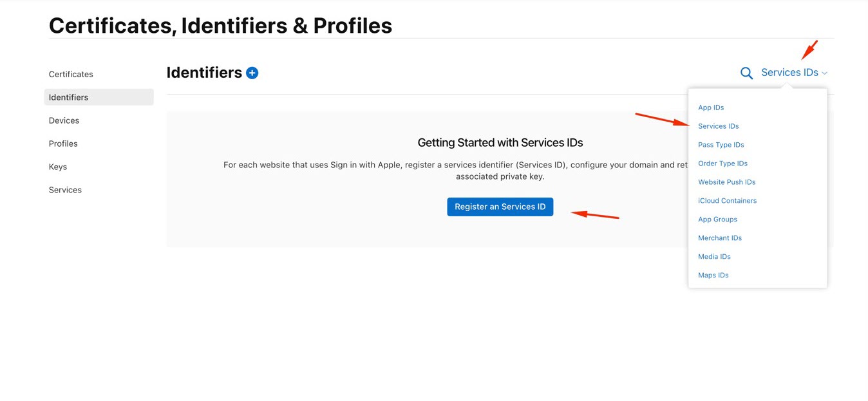Open Devices in the sidebar
868x401 pixels.
coord(64,120)
